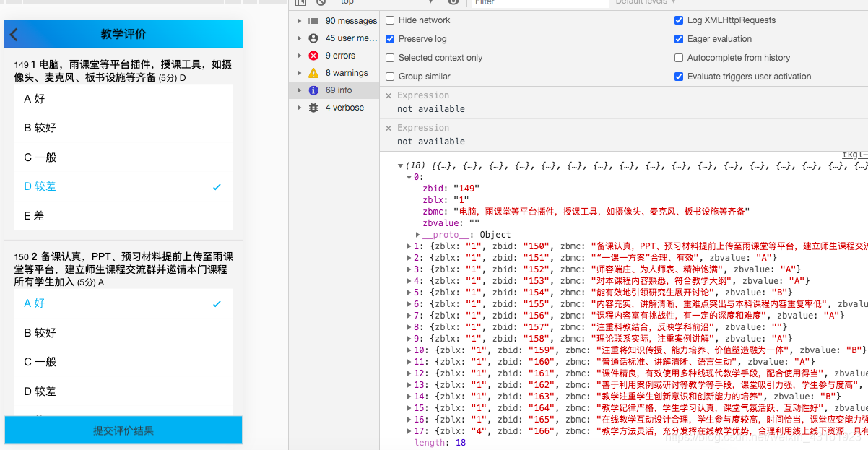Collapse the (18) array in console output
The width and height of the screenshot is (868, 450).
click(x=401, y=165)
